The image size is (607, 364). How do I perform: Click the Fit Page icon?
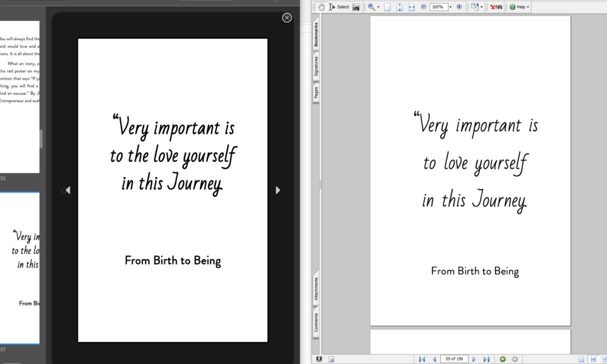(x=400, y=7)
